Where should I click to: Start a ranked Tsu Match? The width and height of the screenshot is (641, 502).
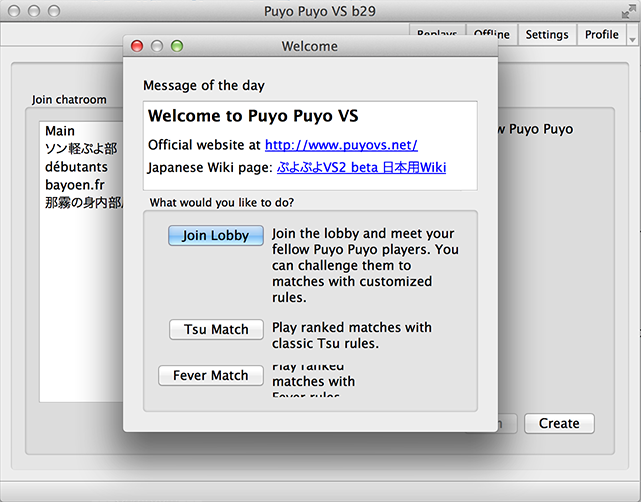pyautogui.click(x=216, y=329)
